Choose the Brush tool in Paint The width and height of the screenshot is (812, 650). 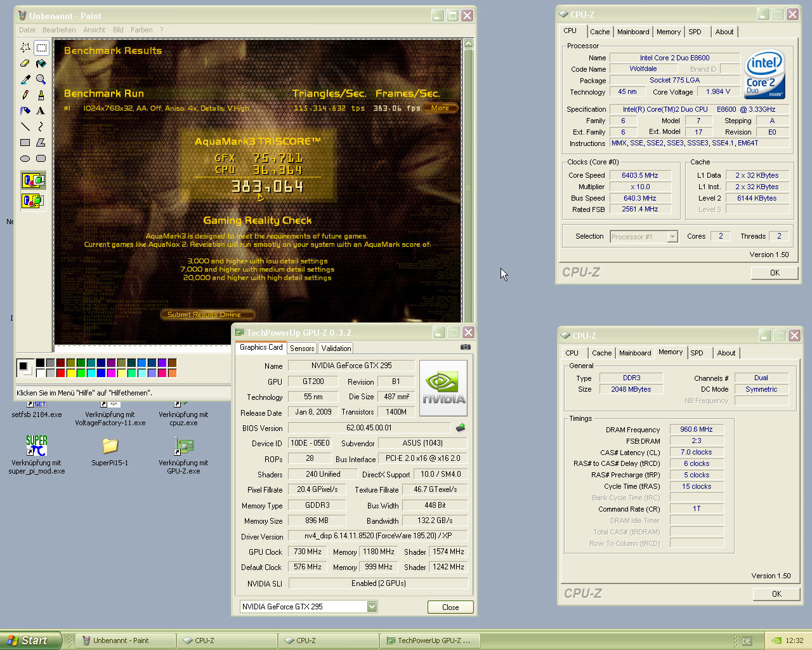(x=41, y=95)
